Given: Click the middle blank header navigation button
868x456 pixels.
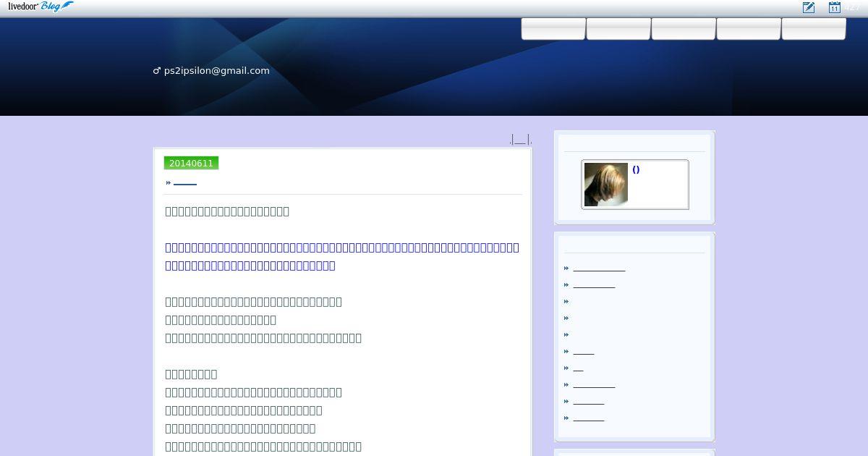Looking at the screenshot, I should 684,29.
